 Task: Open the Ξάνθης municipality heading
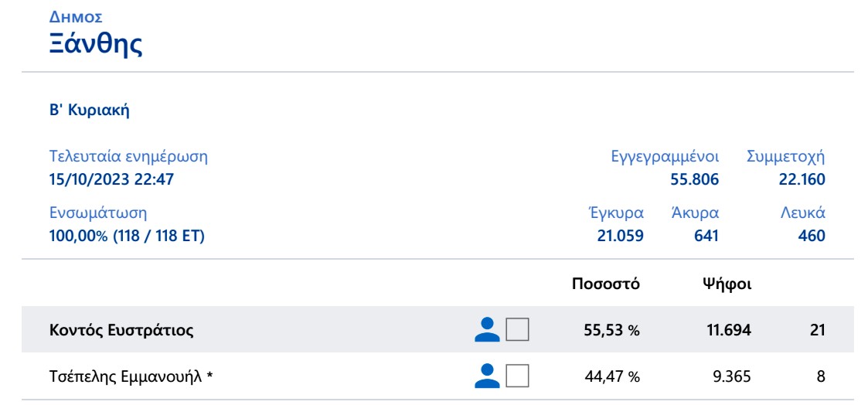[95, 43]
